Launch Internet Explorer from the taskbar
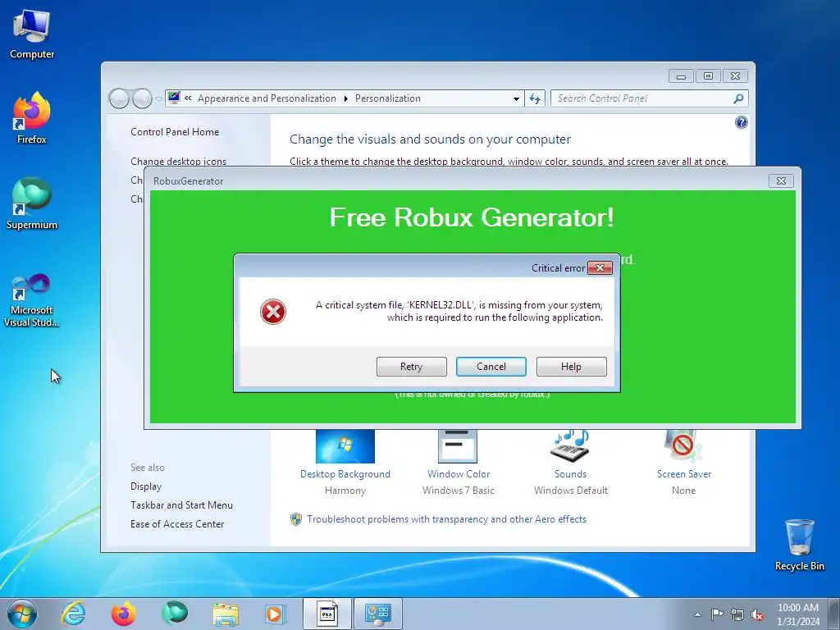 coord(73,614)
